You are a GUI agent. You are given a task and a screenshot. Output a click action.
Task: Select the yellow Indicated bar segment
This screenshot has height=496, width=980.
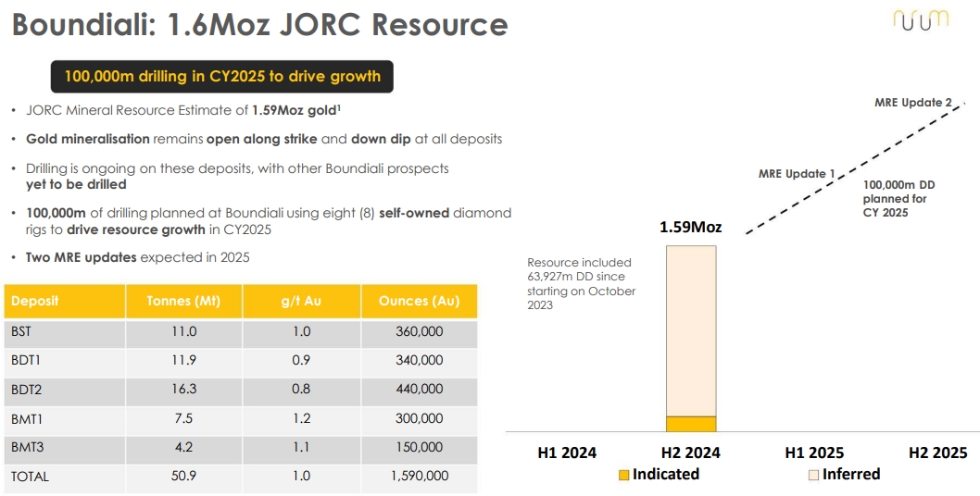691,424
